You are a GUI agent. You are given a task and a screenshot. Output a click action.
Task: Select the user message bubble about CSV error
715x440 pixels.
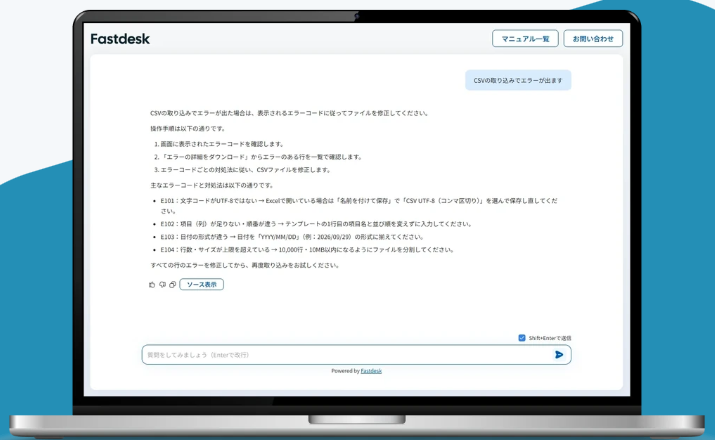click(x=518, y=80)
